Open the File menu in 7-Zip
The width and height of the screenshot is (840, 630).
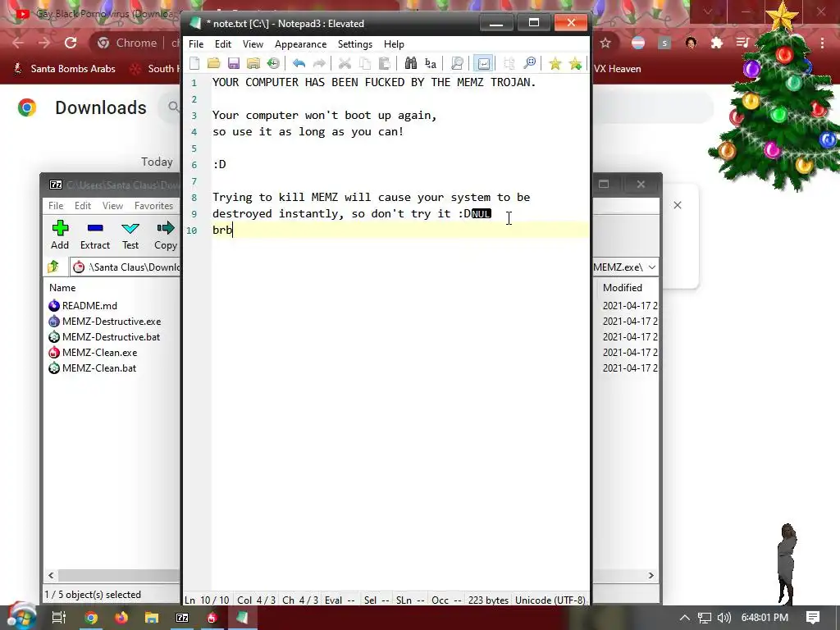[x=56, y=206]
